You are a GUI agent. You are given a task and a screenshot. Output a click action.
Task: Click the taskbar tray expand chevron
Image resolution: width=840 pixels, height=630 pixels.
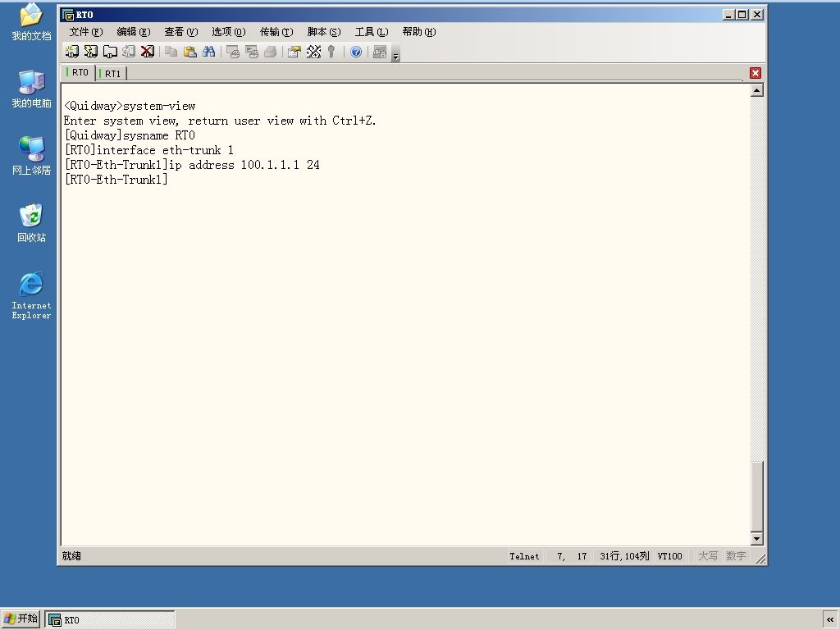[830, 619]
